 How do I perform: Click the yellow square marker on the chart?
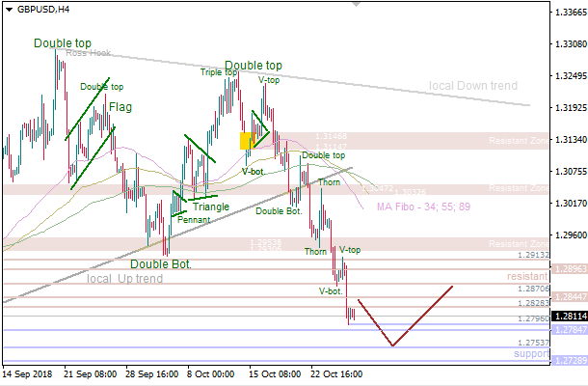pos(247,141)
